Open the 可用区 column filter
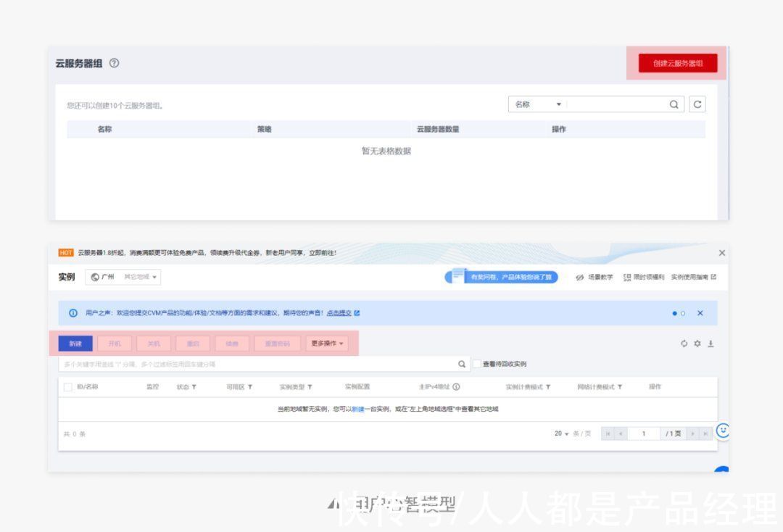This screenshot has height=532, width=783. 249,387
